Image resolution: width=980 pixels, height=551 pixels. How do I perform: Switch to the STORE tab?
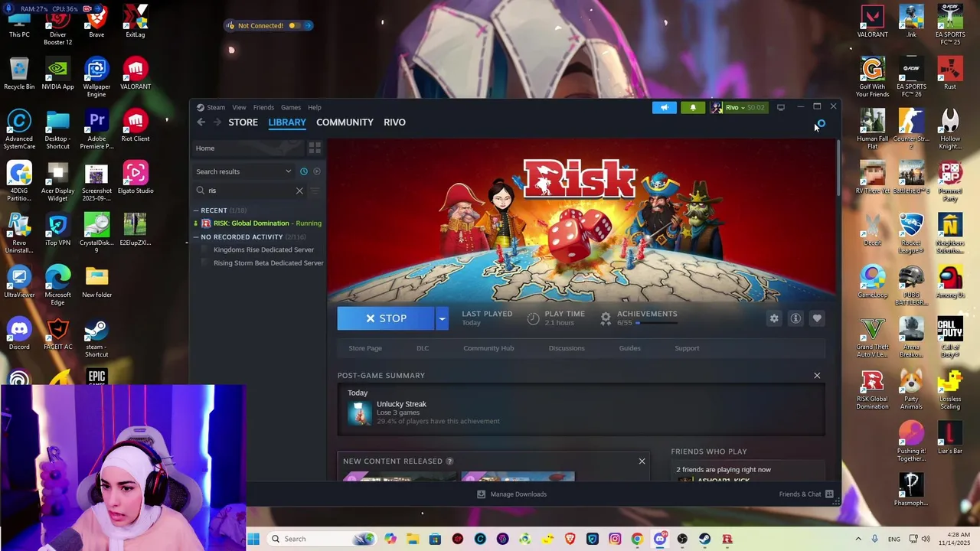243,122
